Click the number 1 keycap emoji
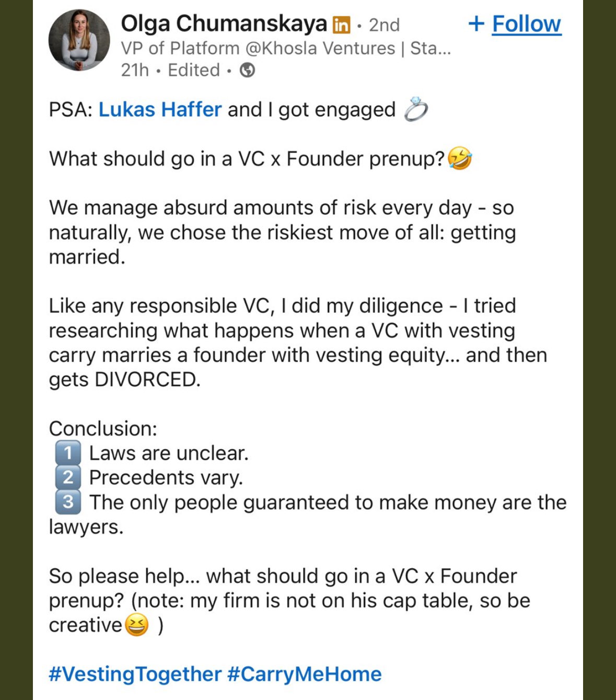The width and height of the screenshot is (616, 700). click(x=68, y=453)
